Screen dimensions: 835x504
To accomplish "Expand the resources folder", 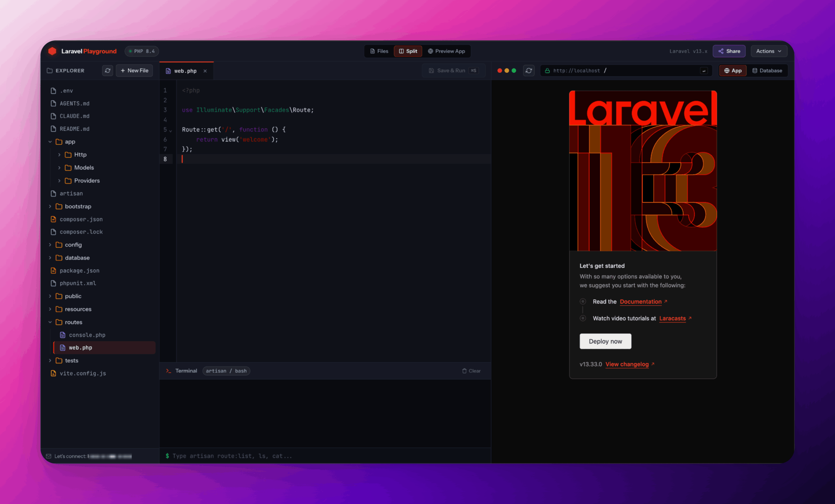I will [50, 309].
